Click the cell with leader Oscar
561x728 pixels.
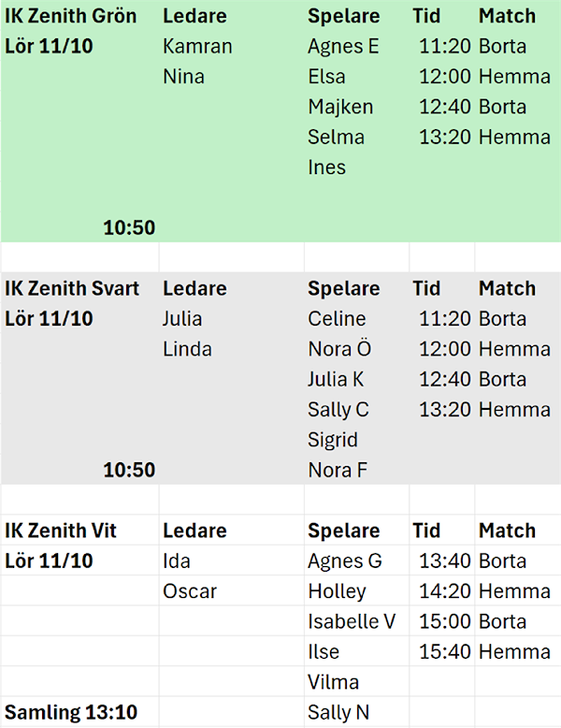pos(190,591)
